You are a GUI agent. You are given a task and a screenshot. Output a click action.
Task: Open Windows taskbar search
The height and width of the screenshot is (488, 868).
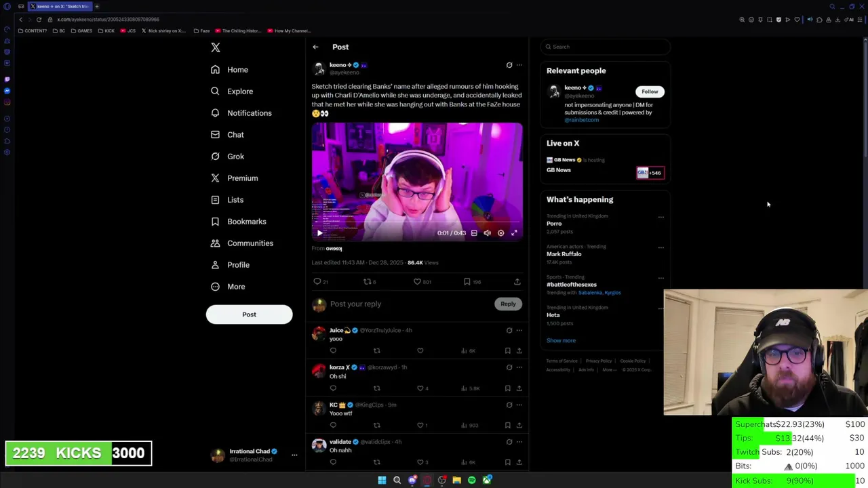[397, 481]
